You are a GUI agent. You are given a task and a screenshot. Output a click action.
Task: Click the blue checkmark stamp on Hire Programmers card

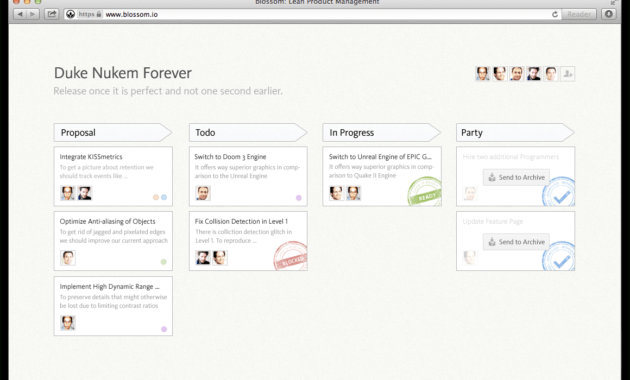click(x=559, y=192)
